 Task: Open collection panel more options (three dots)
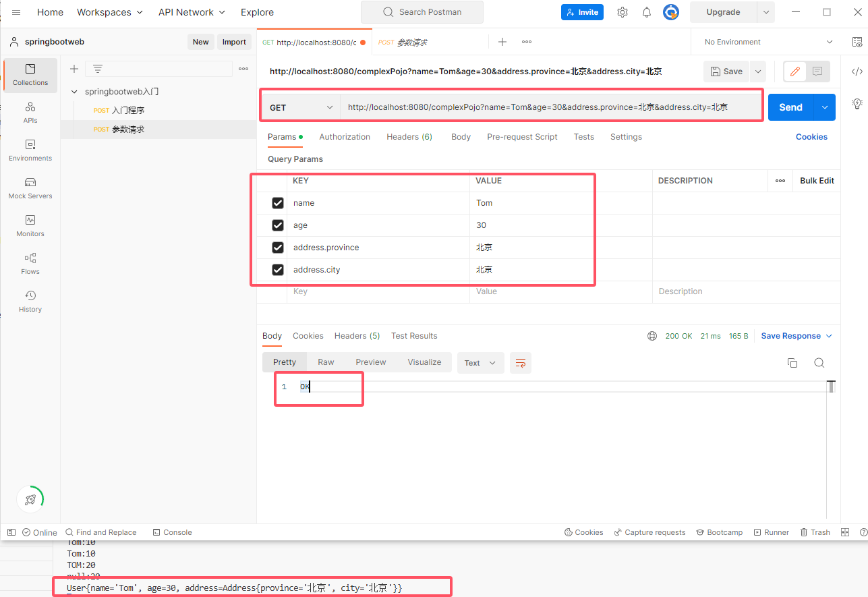click(243, 69)
